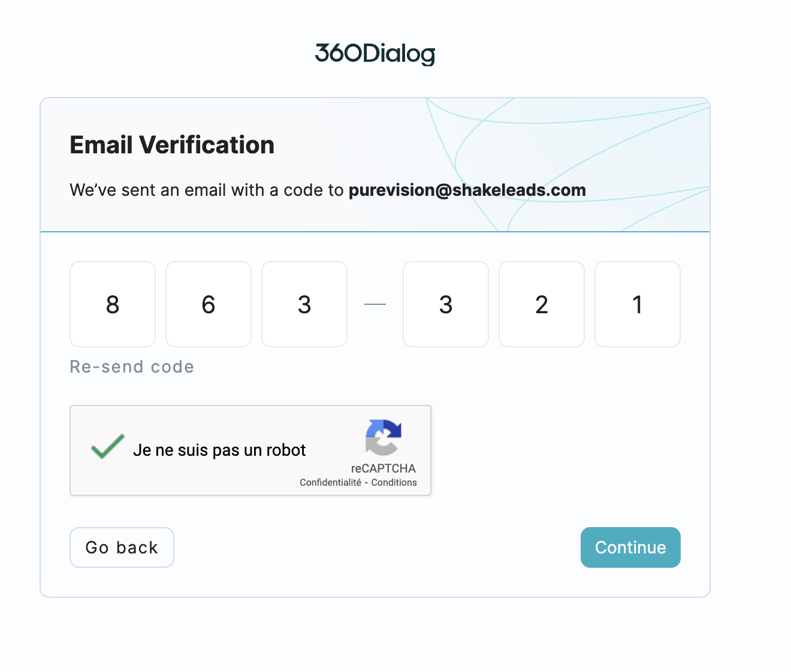Screen dimensions: 791x672
Task: Click the third code box before the dash
Action: 304,304
